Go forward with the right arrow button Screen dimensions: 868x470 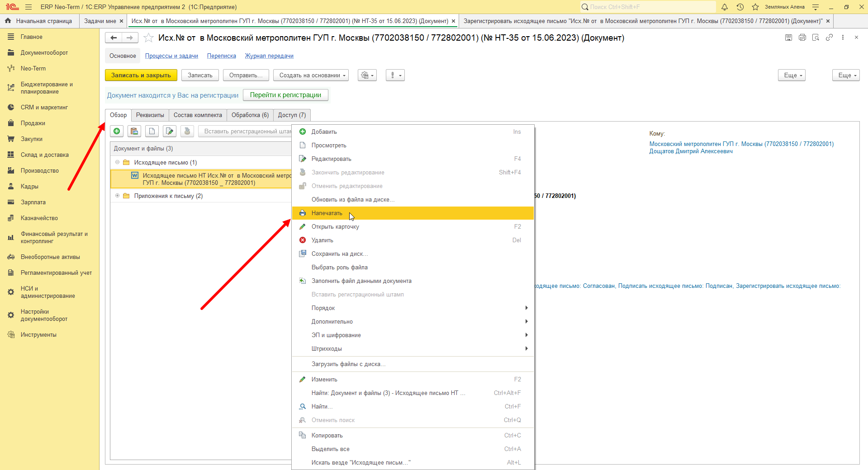point(130,38)
